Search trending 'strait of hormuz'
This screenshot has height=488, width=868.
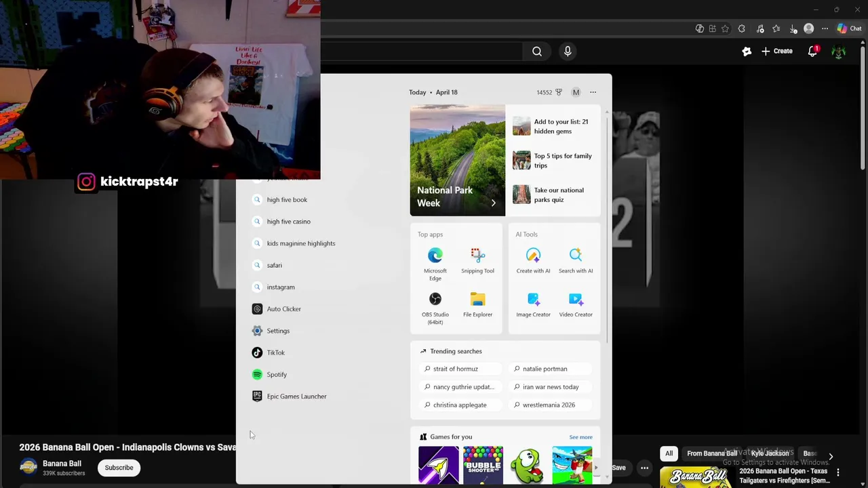[x=460, y=369]
